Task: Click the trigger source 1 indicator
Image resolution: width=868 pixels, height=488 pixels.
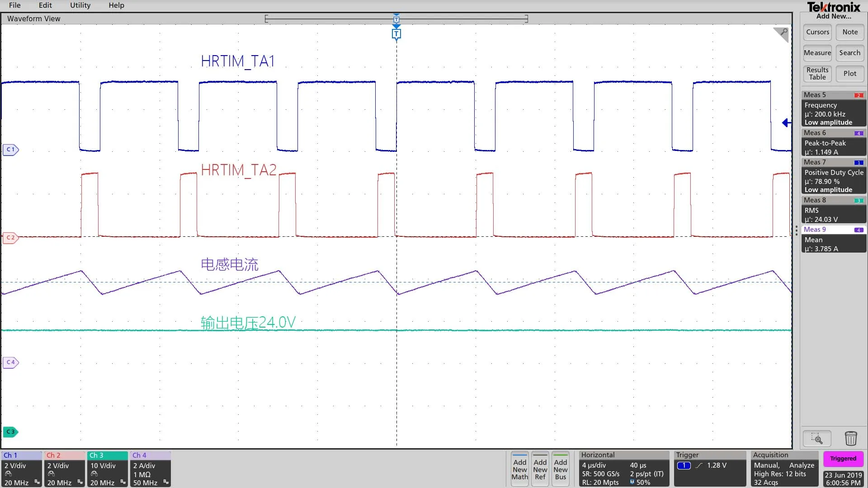Action: click(684, 466)
